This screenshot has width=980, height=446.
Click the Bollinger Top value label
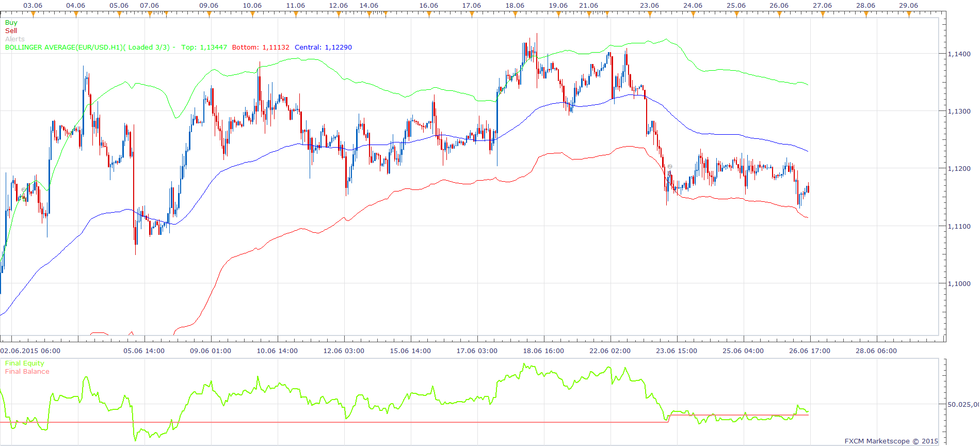(204, 47)
